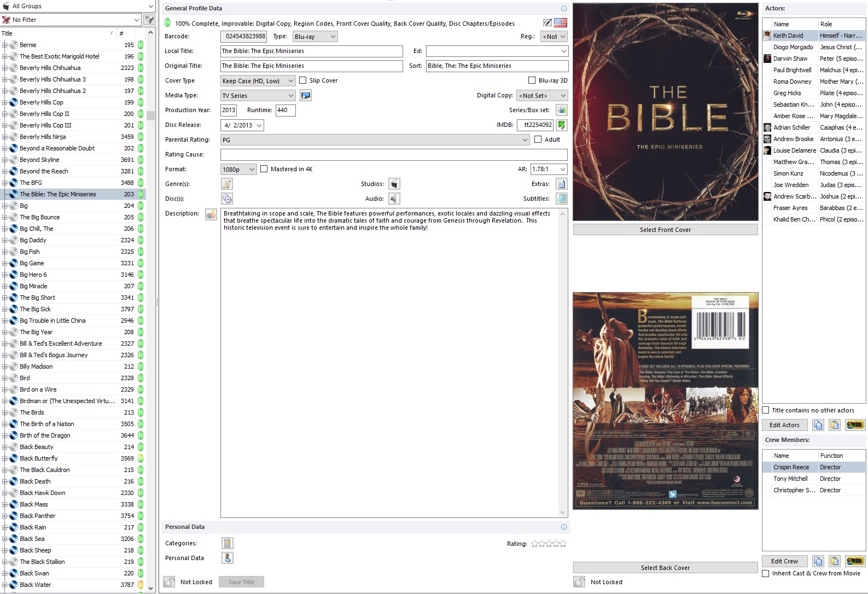Viewport: 868px width, 594px height.
Task: Click the Edit Crew button
Action: 784,561
